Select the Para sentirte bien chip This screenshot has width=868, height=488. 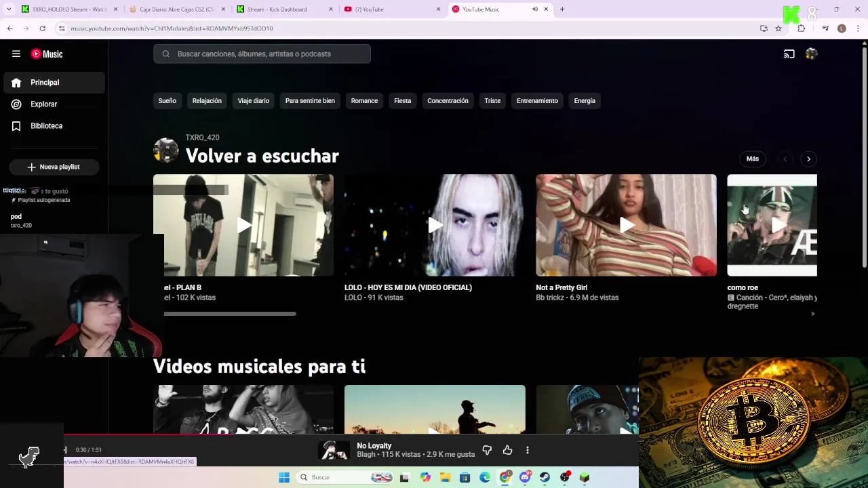[310, 101]
